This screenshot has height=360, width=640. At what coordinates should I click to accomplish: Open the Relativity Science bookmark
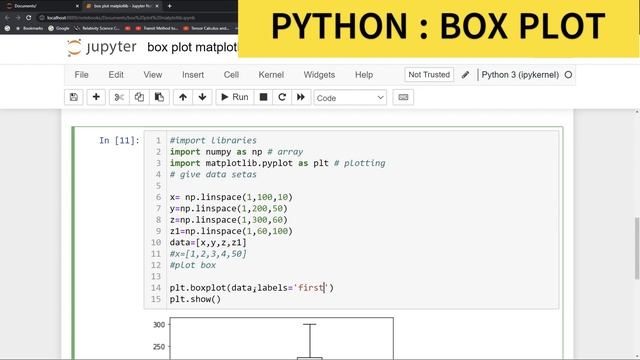97,28
